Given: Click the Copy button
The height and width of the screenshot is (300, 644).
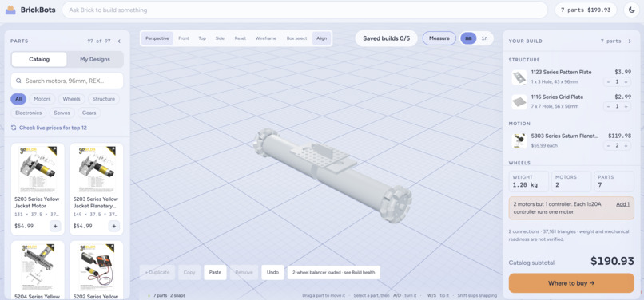Looking at the screenshot, I should click(189, 272).
